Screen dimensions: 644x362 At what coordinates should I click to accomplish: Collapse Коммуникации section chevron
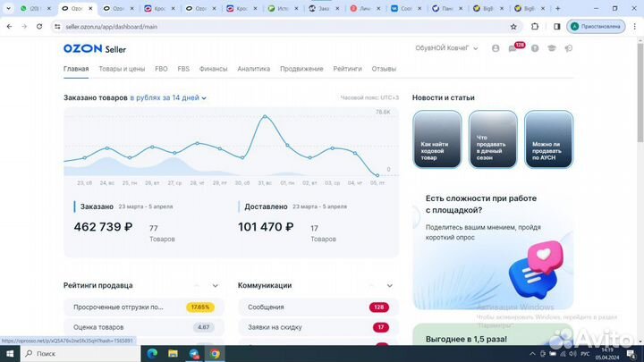(x=389, y=286)
